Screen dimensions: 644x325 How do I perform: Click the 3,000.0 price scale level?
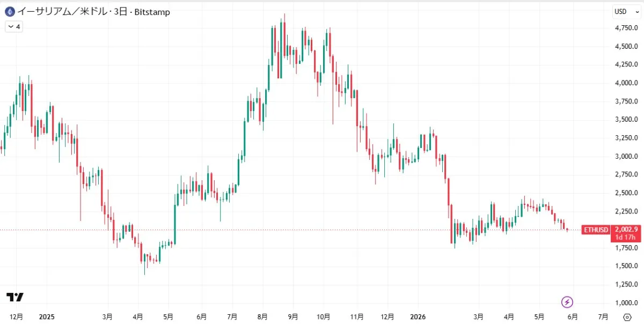tap(626, 156)
